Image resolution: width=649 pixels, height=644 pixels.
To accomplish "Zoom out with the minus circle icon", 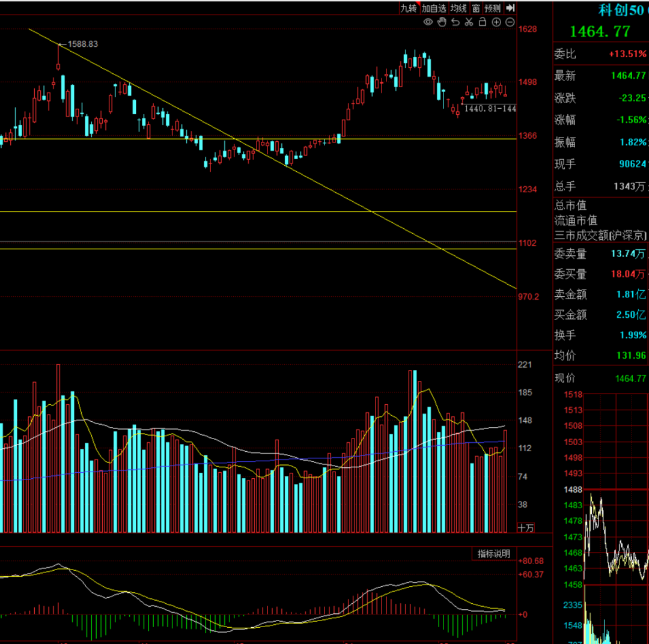I will [x=510, y=22].
